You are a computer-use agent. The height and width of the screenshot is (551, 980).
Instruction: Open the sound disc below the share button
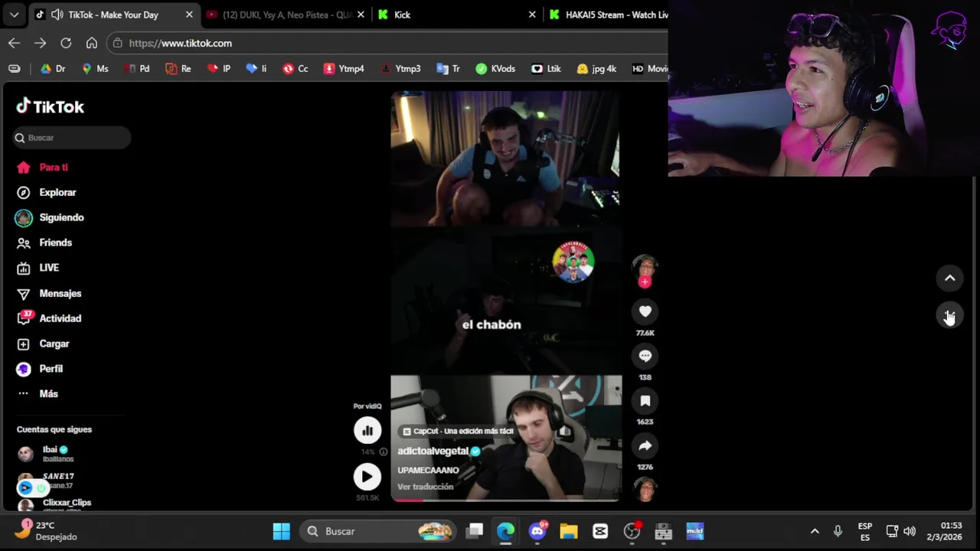(x=645, y=489)
